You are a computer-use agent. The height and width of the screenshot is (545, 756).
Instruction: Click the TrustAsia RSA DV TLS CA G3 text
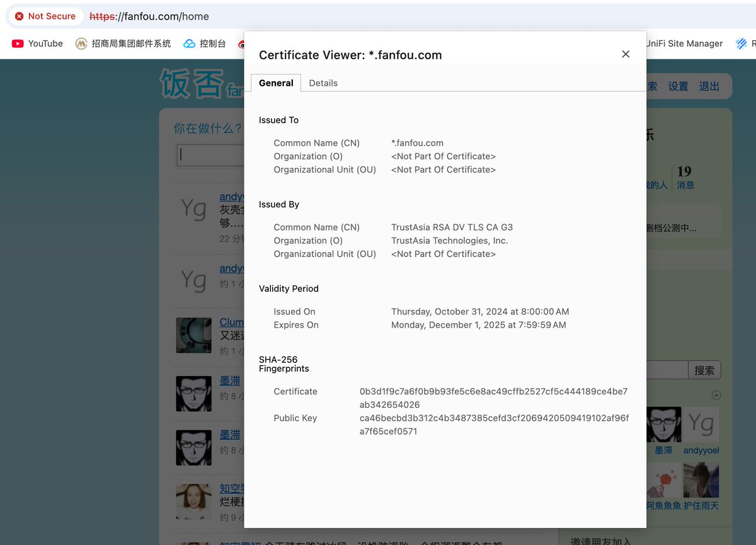pos(452,227)
